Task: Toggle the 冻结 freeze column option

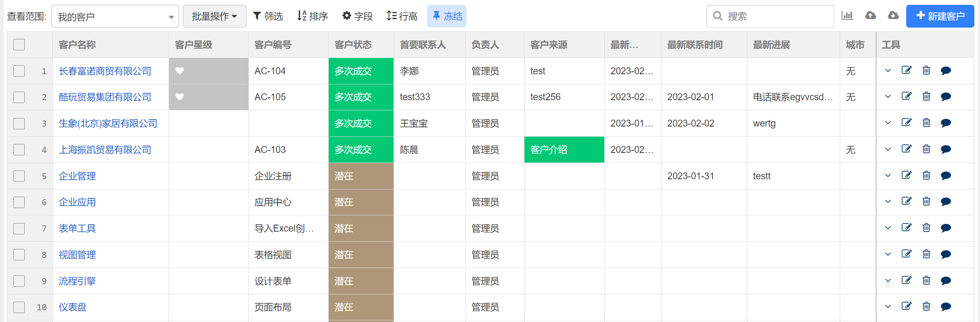Action: pos(447,16)
